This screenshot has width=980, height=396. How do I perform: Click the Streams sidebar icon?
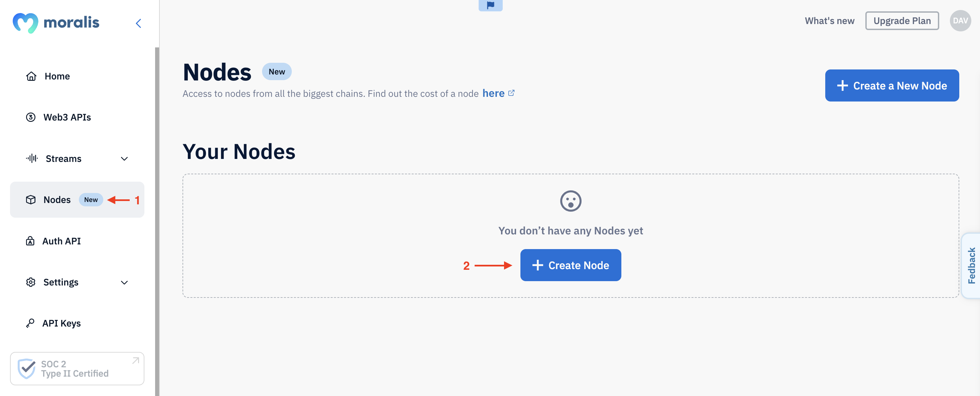[x=32, y=158]
